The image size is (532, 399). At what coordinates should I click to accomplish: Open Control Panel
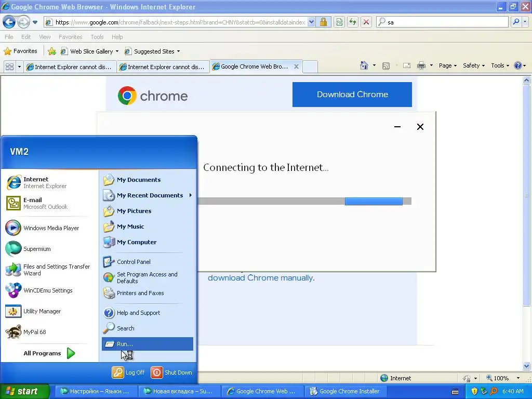[148, 262]
